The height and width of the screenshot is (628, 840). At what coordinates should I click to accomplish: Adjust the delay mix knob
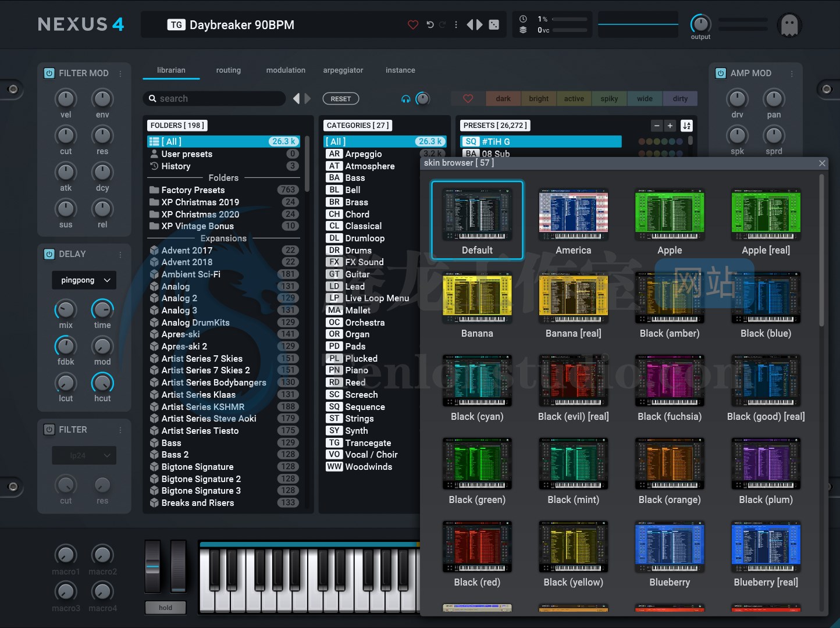click(66, 309)
